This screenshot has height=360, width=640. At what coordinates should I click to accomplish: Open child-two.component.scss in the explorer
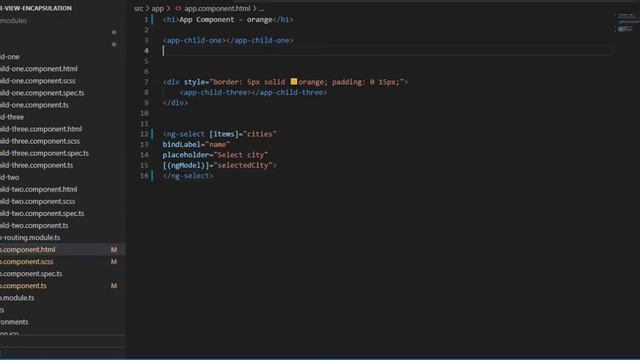38,201
